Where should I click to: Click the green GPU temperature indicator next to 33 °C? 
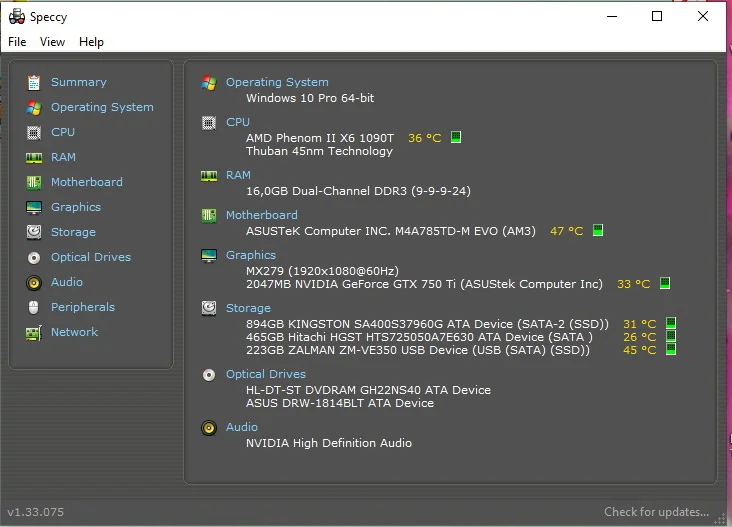[665, 283]
